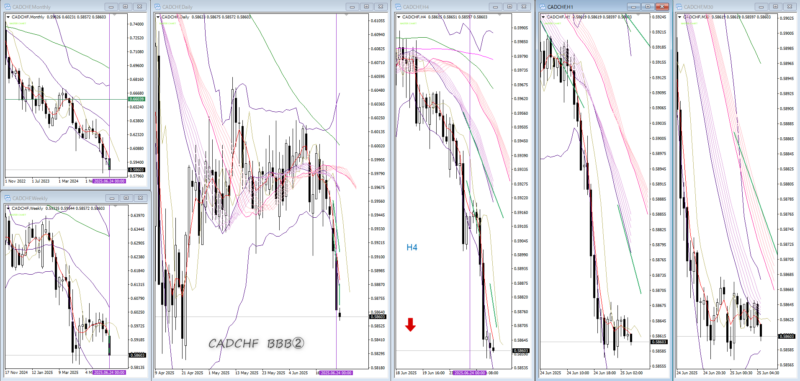800x381 pixels.
Task: Click the chart icon of CADCHF,H1 window
Action: pyautogui.click(x=543, y=7)
